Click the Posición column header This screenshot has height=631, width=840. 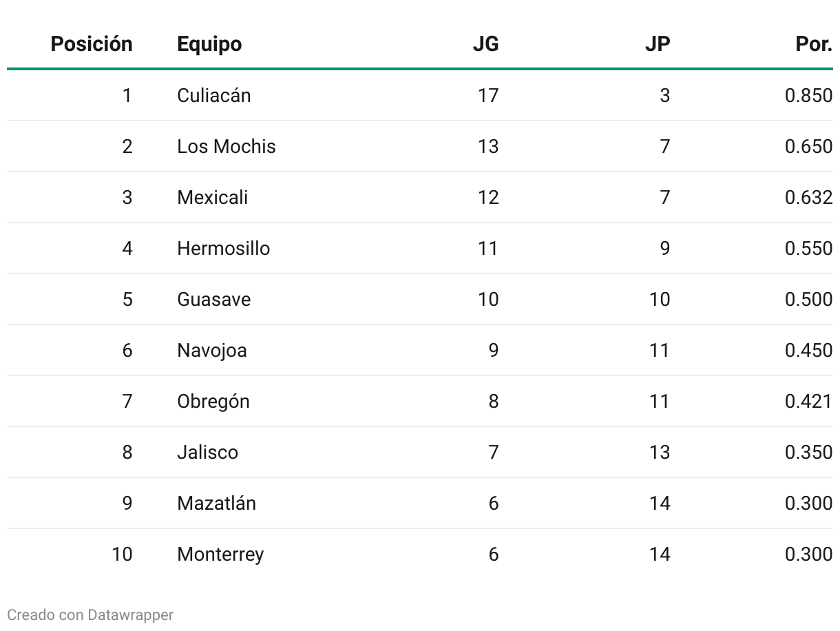[x=92, y=44]
